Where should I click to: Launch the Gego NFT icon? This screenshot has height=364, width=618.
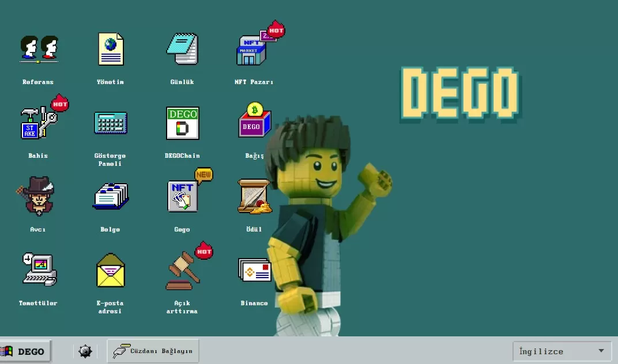(x=182, y=196)
